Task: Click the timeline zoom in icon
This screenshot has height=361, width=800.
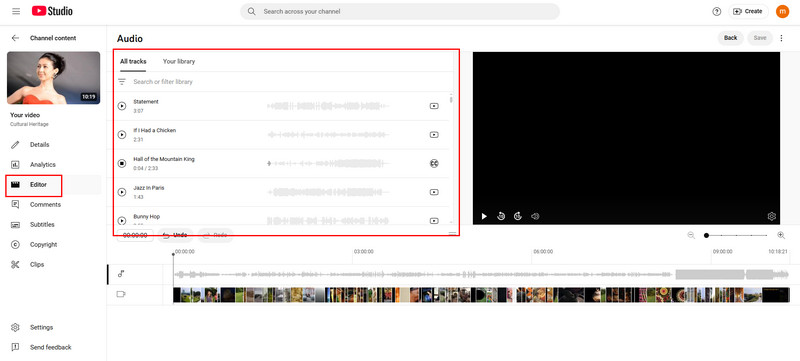Action: coord(781,235)
